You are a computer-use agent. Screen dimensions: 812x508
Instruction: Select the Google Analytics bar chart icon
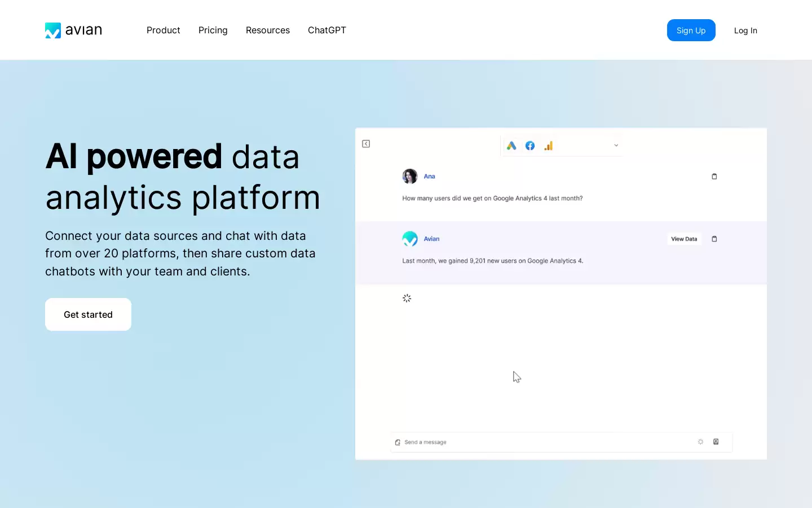(548, 146)
